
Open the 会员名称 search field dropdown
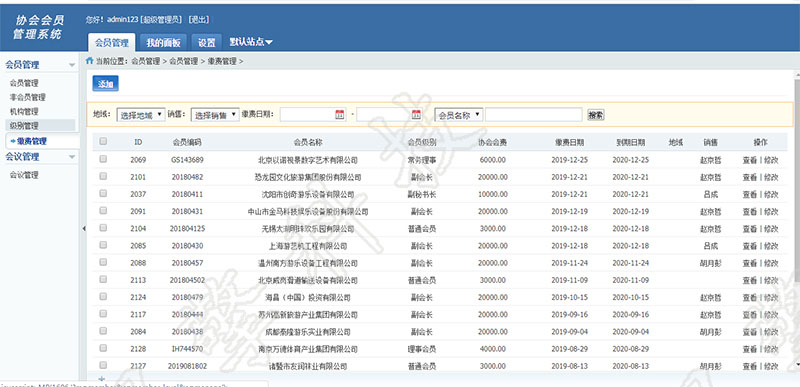point(459,115)
